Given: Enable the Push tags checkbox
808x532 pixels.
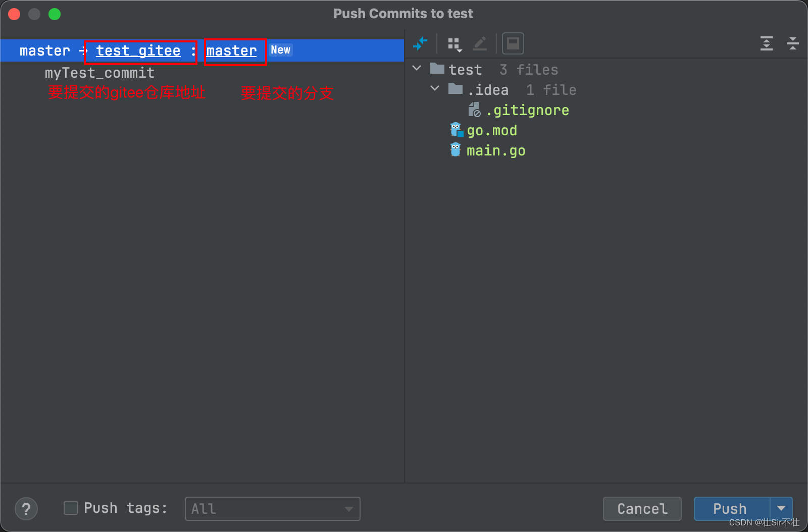Looking at the screenshot, I should coord(70,508).
